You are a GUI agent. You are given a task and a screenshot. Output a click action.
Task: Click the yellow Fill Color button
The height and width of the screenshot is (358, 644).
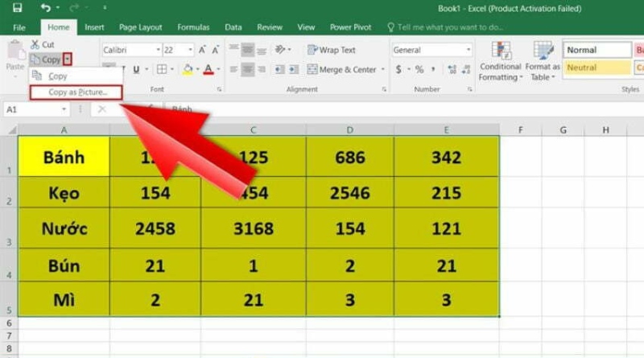pos(186,70)
